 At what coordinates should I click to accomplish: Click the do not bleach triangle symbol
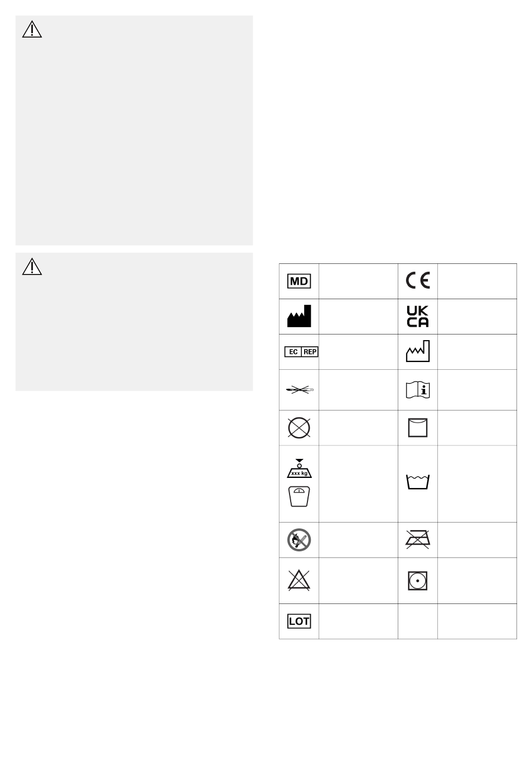[x=299, y=580]
